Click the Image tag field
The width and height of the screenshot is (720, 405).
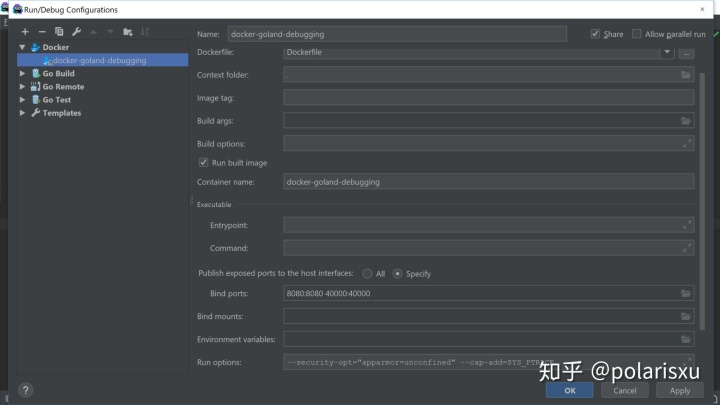tap(489, 98)
